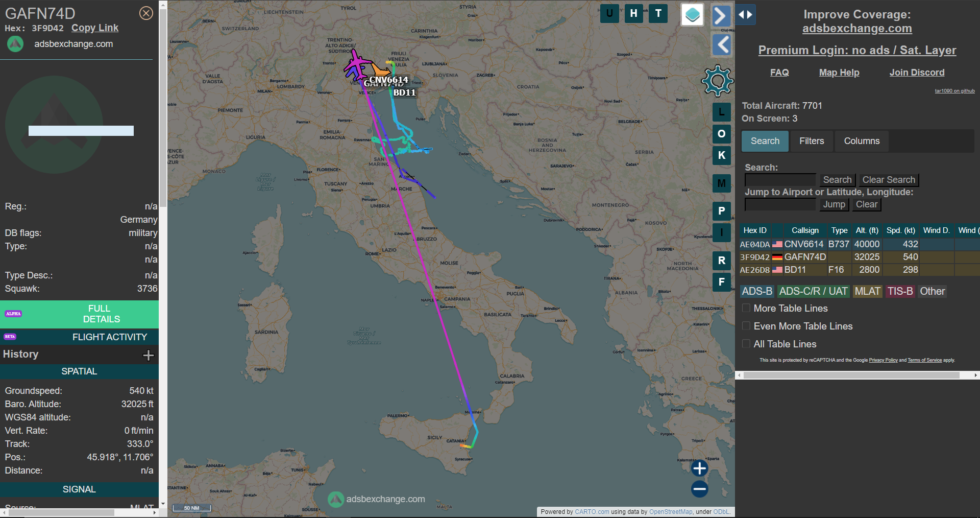Screen dimensions: 980x518
Task: Toggle the MLAT source legend
Action: click(867, 291)
